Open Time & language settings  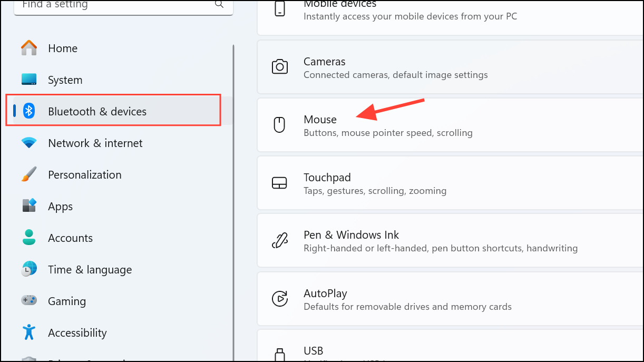[x=90, y=269]
